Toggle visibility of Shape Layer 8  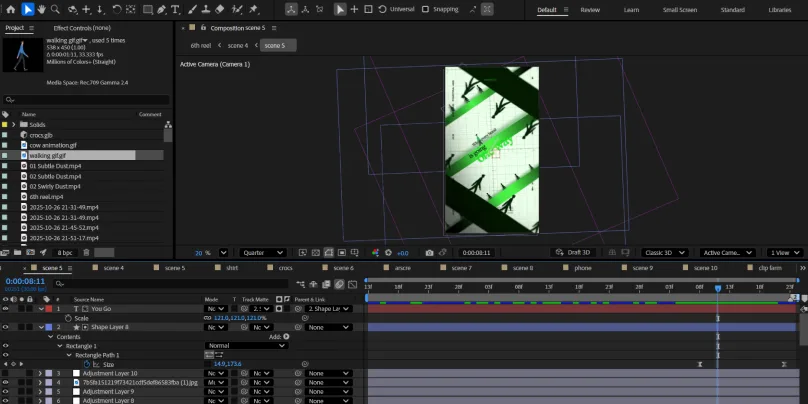[6, 327]
